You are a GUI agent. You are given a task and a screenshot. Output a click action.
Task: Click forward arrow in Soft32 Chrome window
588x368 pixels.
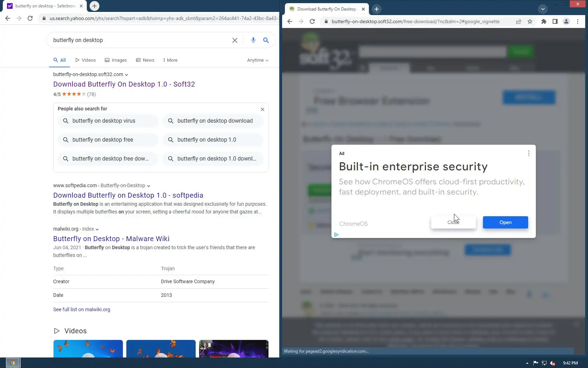(301, 21)
